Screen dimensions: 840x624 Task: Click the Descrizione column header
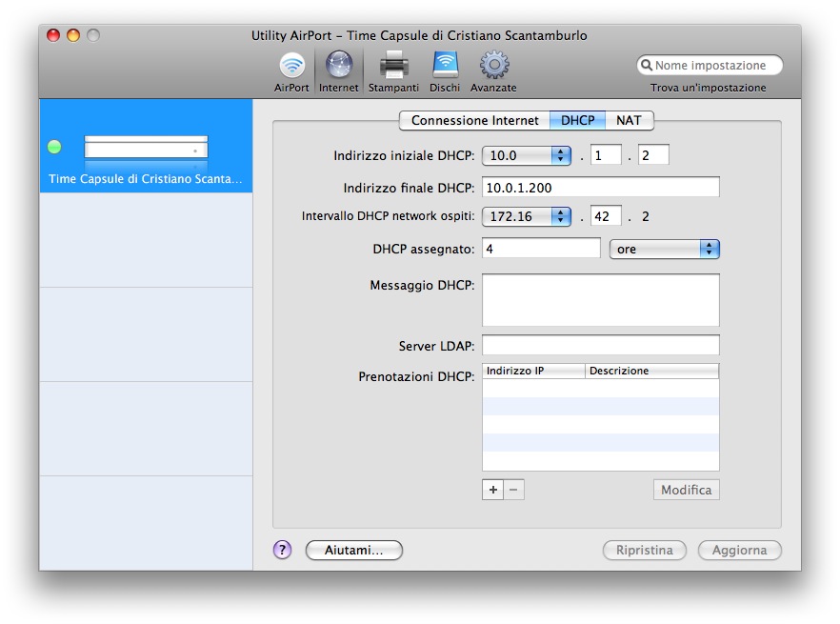point(652,371)
